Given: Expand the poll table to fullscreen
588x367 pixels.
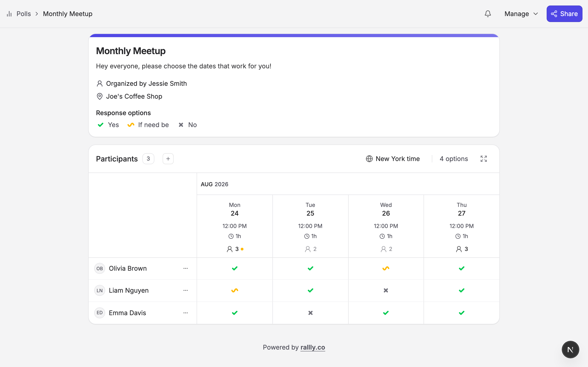Looking at the screenshot, I should click(x=483, y=159).
